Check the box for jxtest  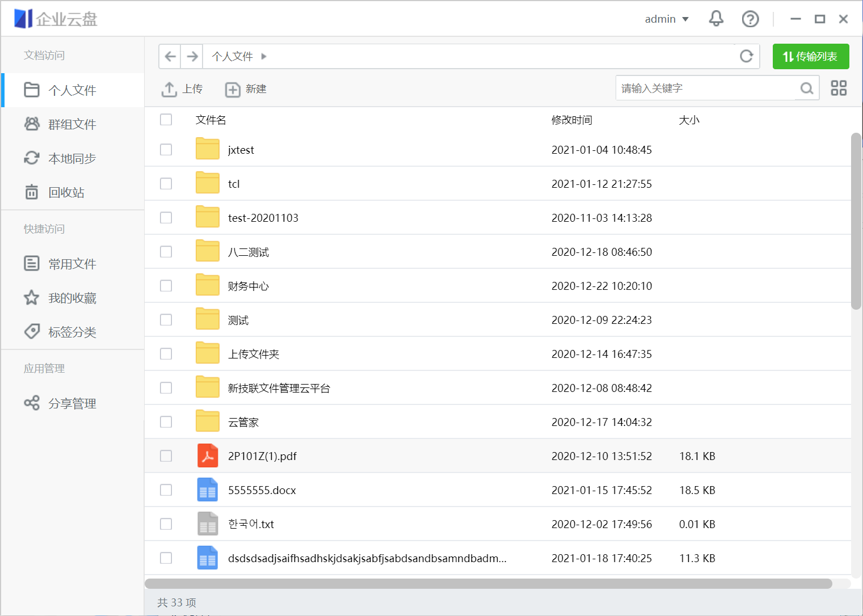(166, 150)
